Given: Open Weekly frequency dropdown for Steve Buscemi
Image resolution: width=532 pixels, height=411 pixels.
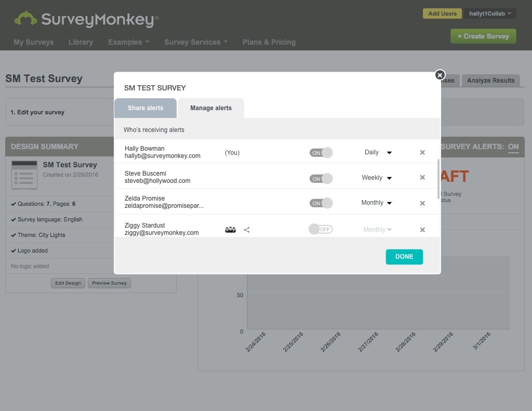Looking at the screenshot, I should 377,178.
